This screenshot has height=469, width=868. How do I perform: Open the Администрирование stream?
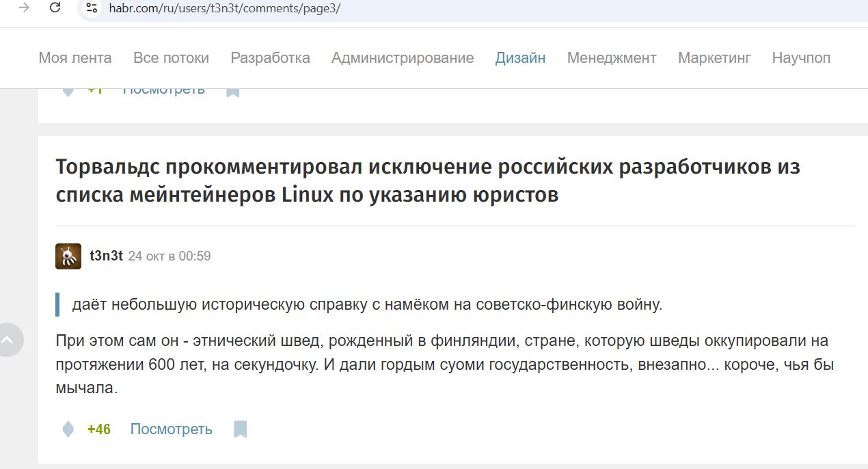[x=403, y=58]
